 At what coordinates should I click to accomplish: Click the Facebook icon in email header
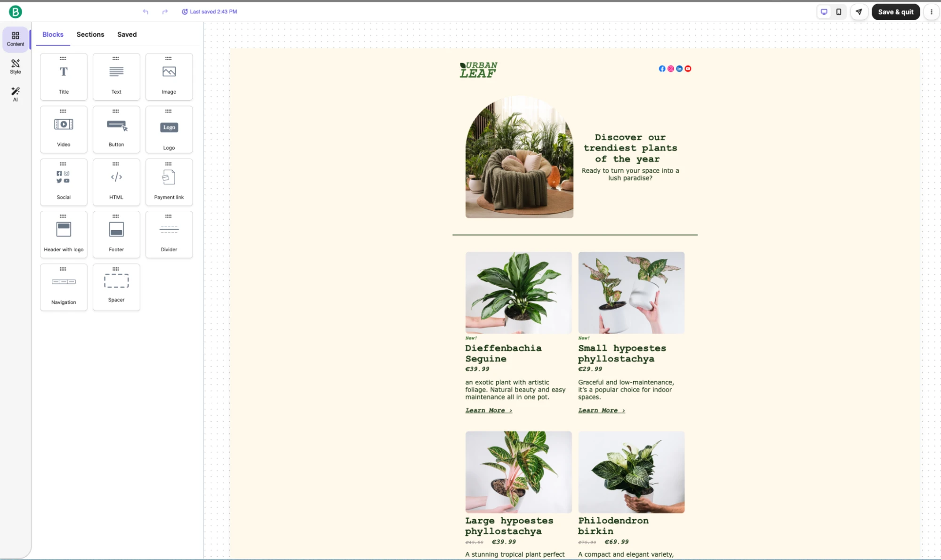[x=662, y=69]
